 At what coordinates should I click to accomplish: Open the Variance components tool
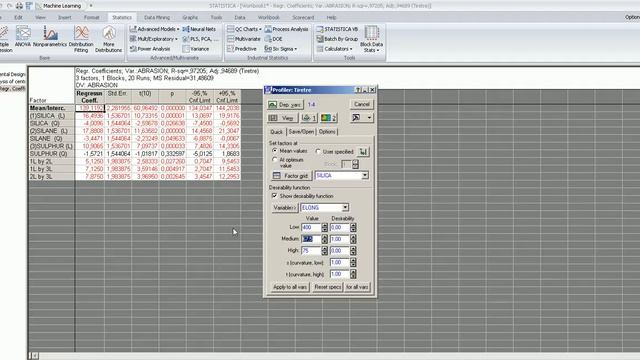click(196, 49)
